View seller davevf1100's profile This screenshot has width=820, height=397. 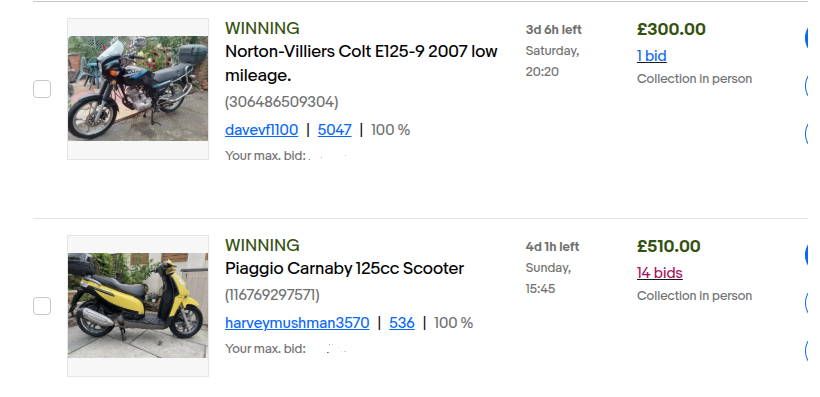pos(261,130)
